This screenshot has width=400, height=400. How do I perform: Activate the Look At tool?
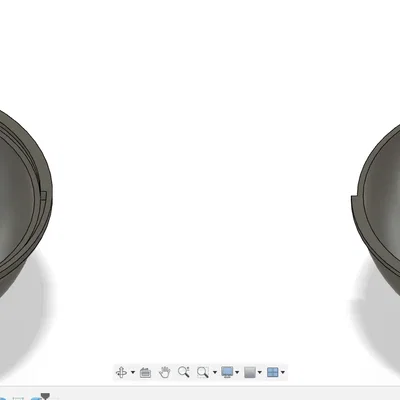pos(145,372)
